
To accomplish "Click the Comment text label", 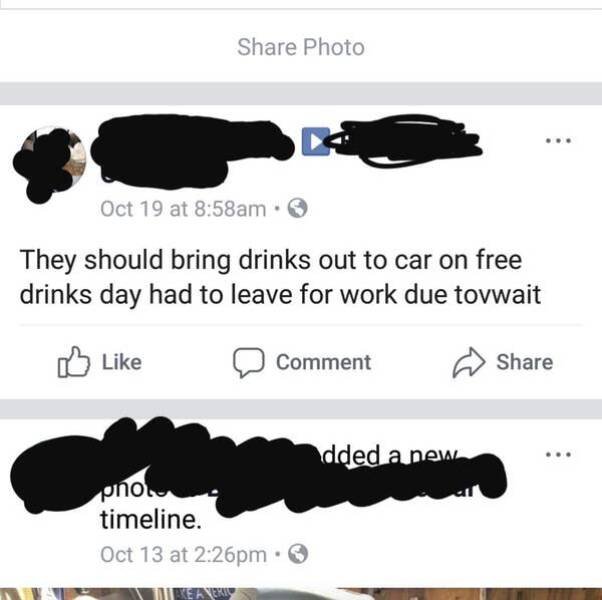I will tap(324, 362).
